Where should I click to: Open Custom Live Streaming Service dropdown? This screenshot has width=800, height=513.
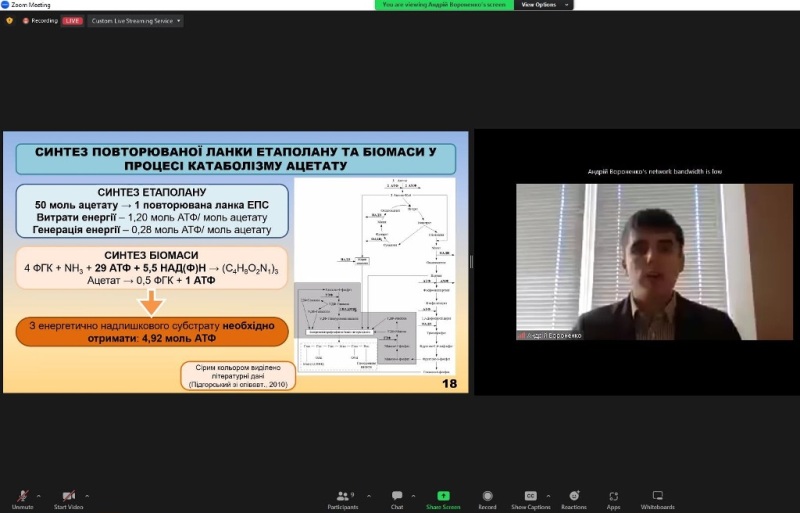tap(136, 21)
